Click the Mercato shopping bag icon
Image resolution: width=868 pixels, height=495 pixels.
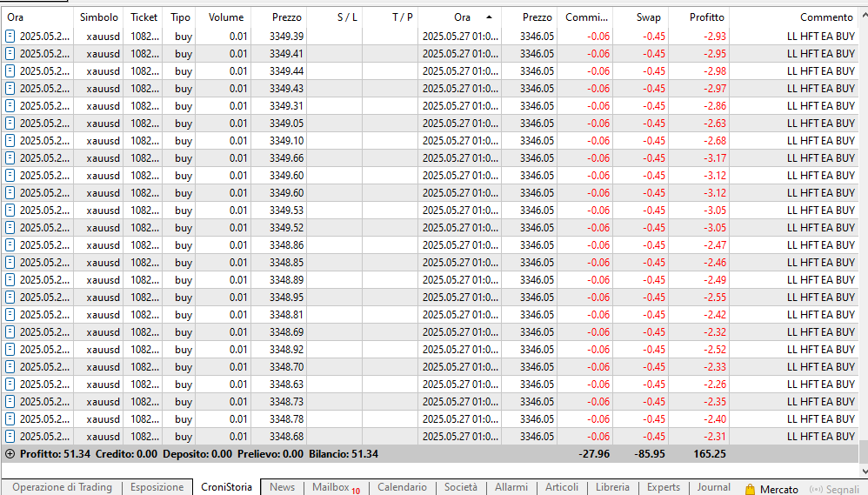(750, 489)
